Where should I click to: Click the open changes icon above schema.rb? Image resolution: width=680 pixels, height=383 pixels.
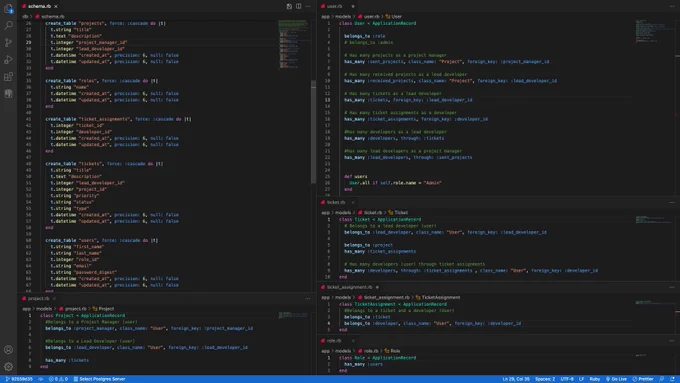pos(289,6)
